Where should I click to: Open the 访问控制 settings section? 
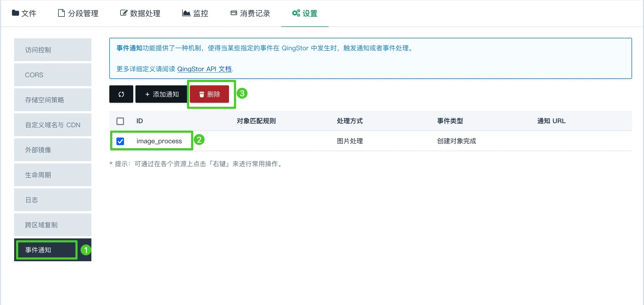(38, 50)
